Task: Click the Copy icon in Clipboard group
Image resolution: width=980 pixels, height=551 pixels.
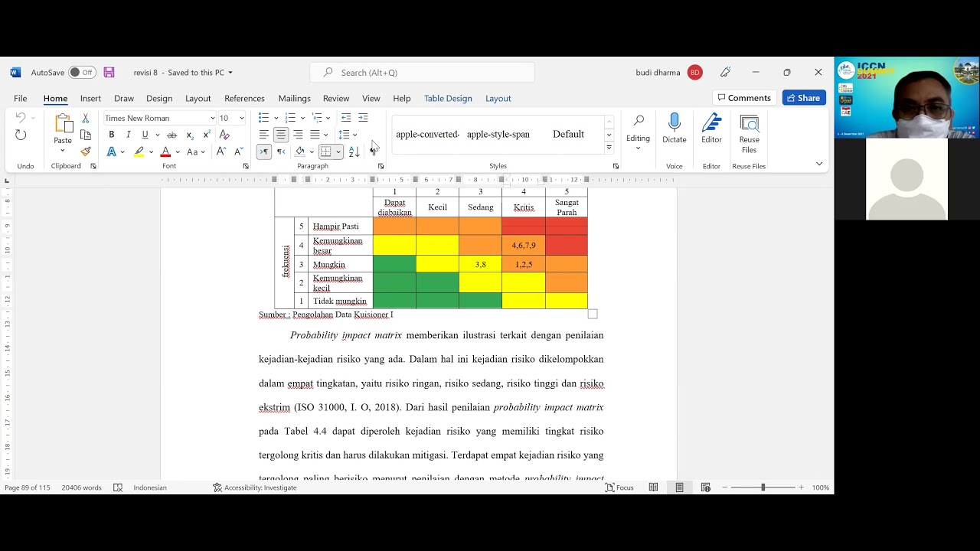Action: (x=86, y=135)
